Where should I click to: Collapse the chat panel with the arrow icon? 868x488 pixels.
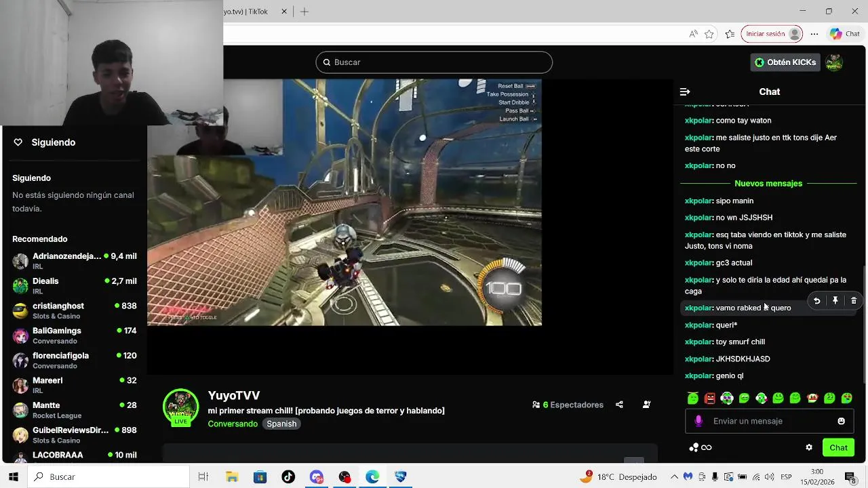click(685, 91)
